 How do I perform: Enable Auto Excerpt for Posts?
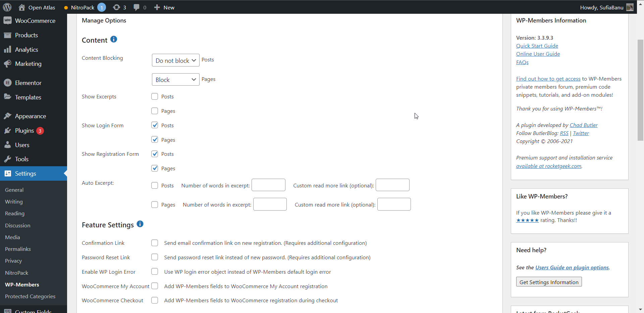tap(155, 185)
